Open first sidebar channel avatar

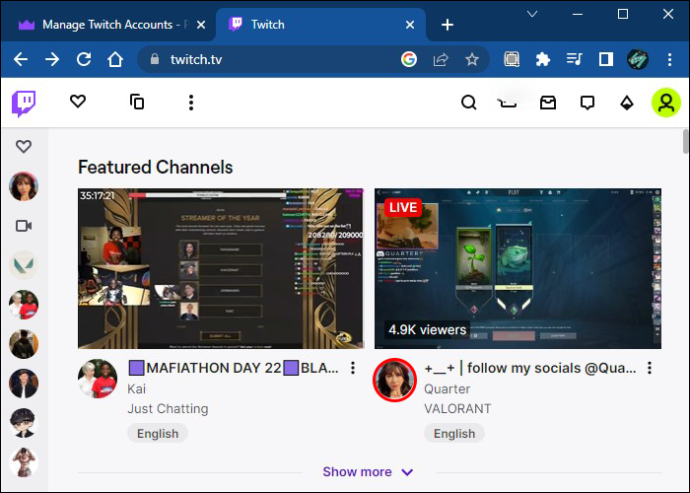tap(24, 186)
